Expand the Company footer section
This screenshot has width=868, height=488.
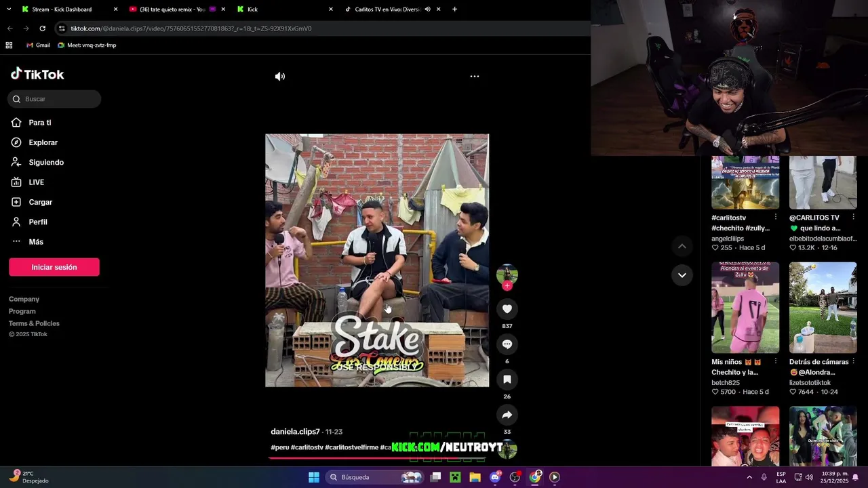(24, 299)
